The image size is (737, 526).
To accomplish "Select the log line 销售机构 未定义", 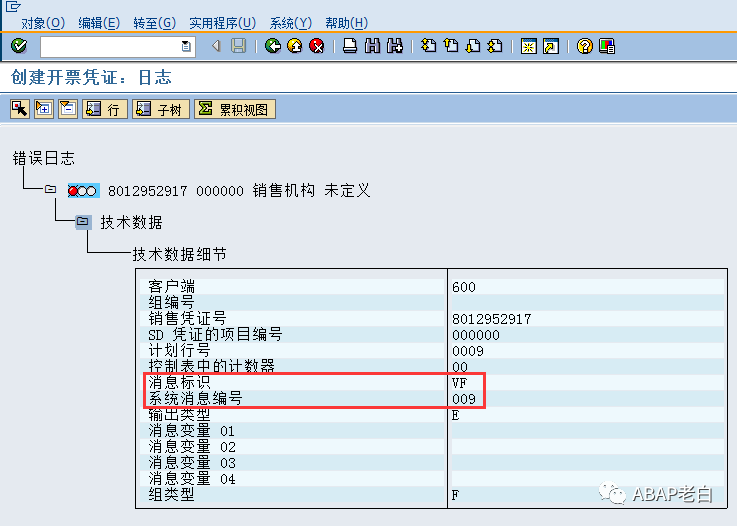I will tap(311, 190).
